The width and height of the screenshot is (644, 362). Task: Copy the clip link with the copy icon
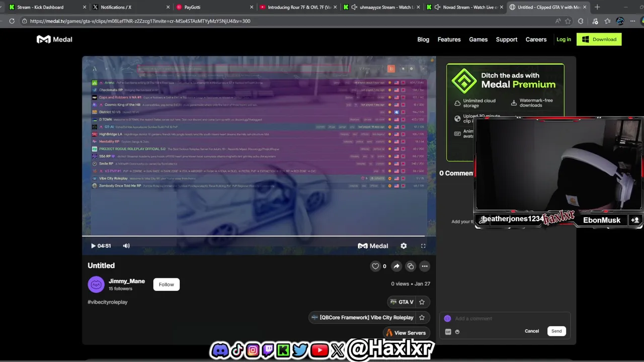411,266
